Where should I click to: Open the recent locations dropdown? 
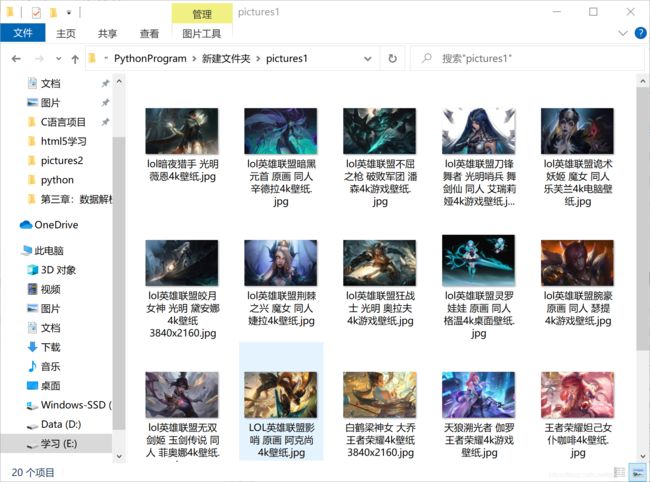[x=58, y=59]
